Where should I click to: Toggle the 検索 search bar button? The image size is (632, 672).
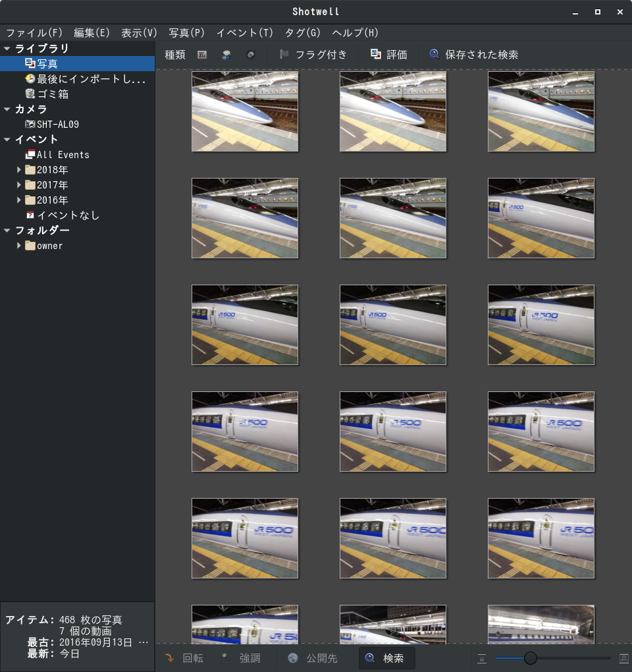point(387,658)
